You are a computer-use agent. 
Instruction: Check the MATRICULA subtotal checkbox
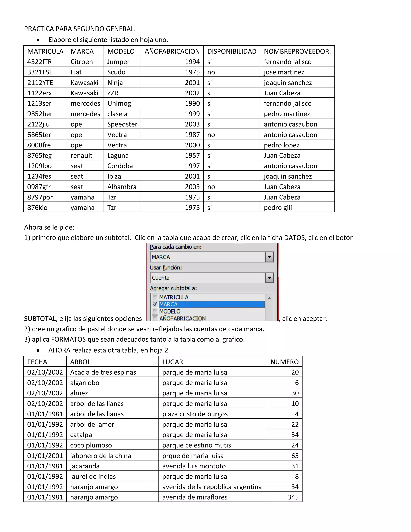155,297
